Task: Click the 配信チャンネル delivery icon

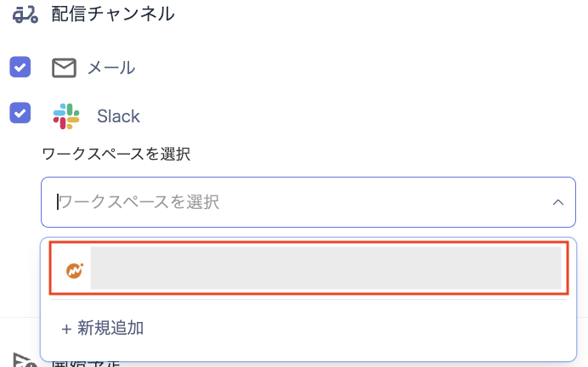Action: [25, 13]
